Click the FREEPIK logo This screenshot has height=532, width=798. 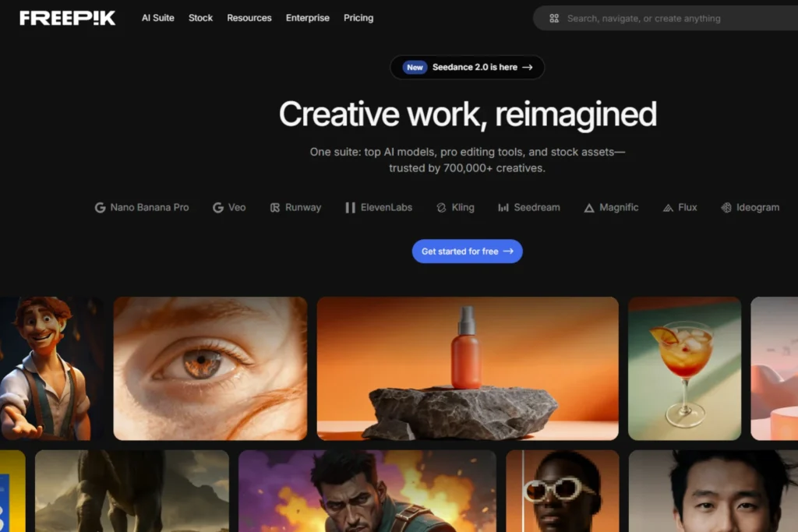(67, 18)
